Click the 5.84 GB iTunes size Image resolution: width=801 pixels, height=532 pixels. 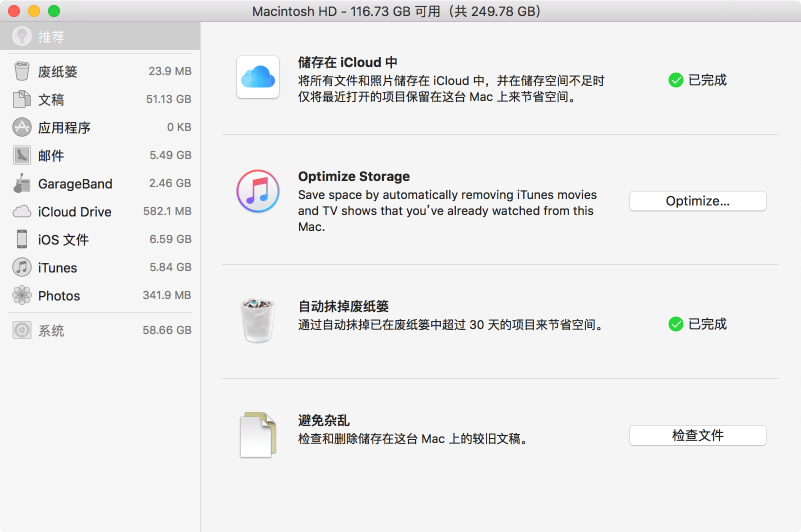point(170,267)
